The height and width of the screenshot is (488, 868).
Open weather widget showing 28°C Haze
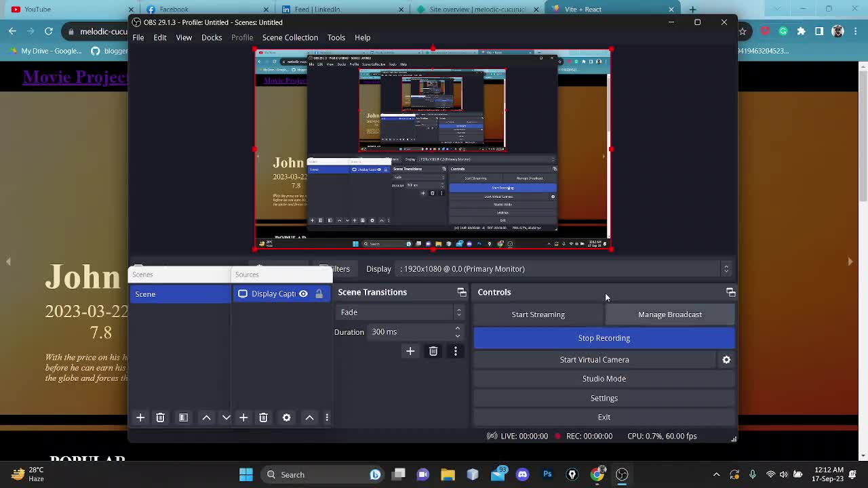tap(28, 474)
